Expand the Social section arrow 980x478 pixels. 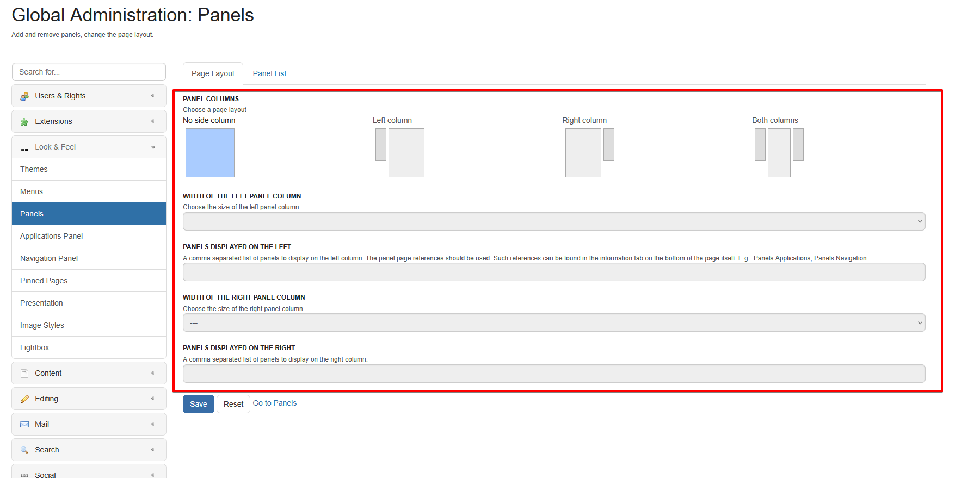pos(152,475)
